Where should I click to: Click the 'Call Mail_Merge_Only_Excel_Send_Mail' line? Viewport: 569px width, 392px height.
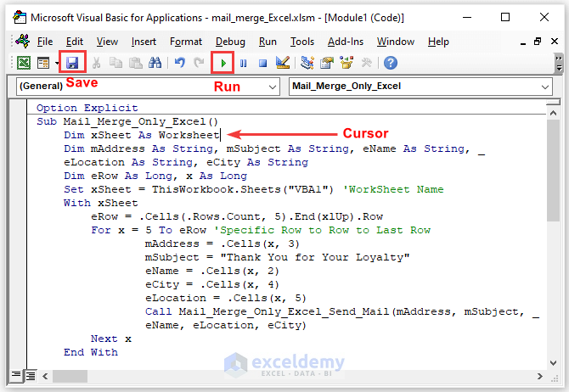[x=342, y=312]
